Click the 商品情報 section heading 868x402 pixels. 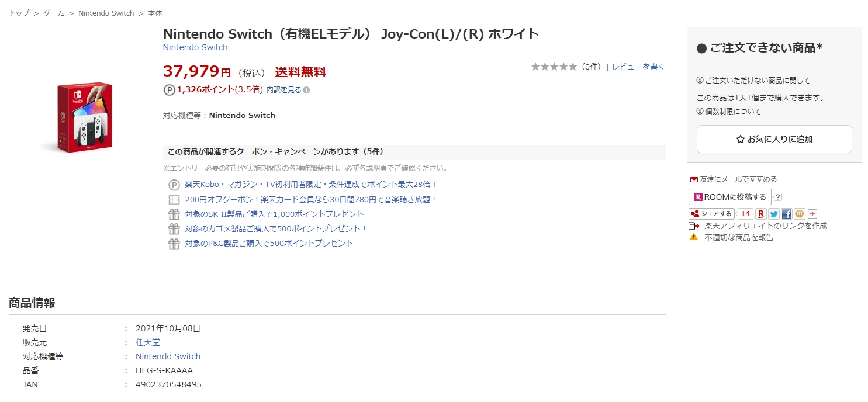tap(32, 303)
